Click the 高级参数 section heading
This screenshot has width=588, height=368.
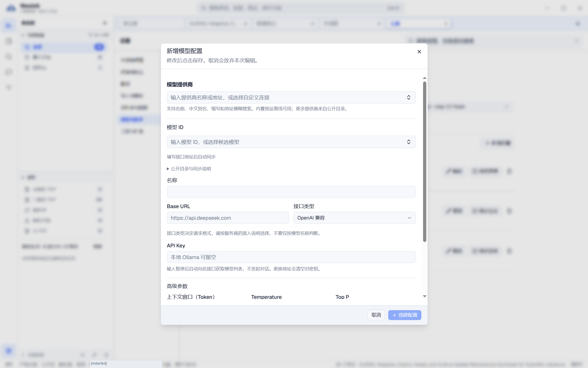point(177,286)
